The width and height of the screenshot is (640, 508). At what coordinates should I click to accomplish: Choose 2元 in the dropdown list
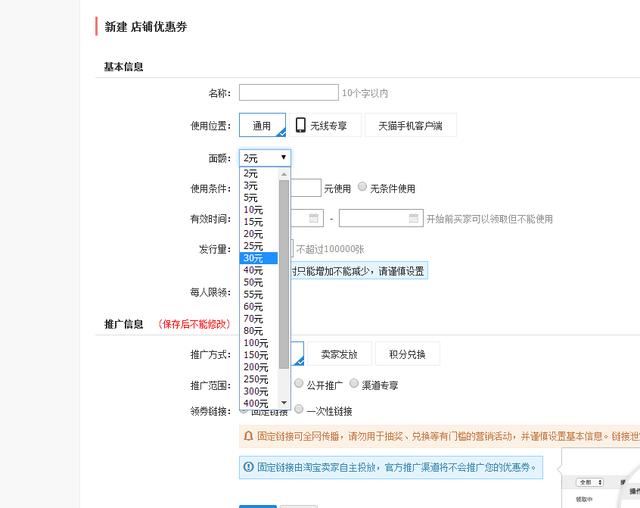coord(258,173)
